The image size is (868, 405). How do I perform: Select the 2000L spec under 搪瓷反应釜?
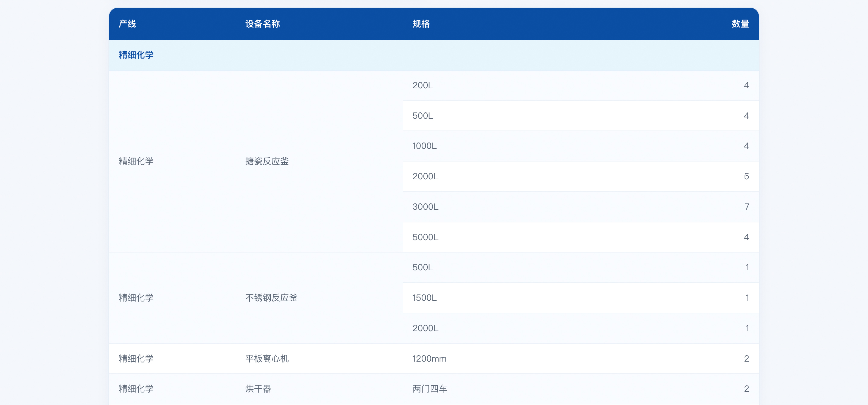click(425, 176)
